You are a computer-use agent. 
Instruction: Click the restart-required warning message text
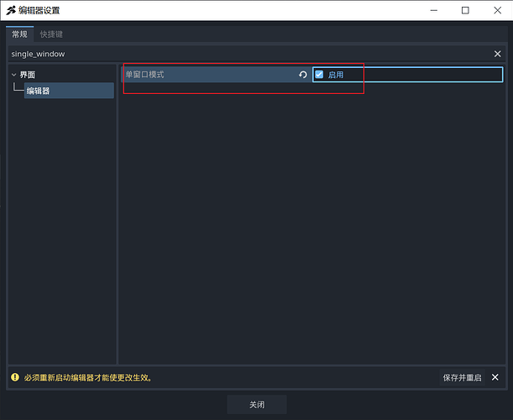pyautogui.click(x=88, y=377)
